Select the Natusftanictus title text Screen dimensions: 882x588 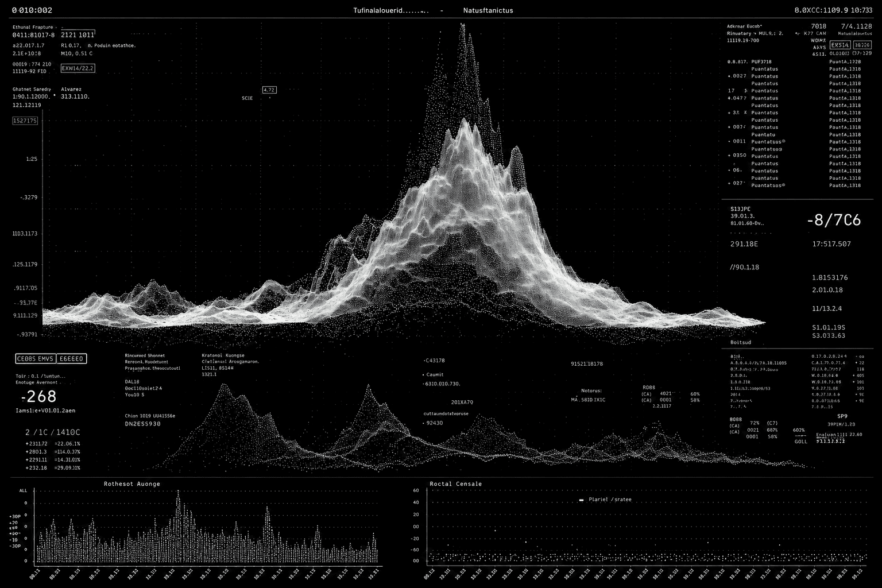coord(488,10)
